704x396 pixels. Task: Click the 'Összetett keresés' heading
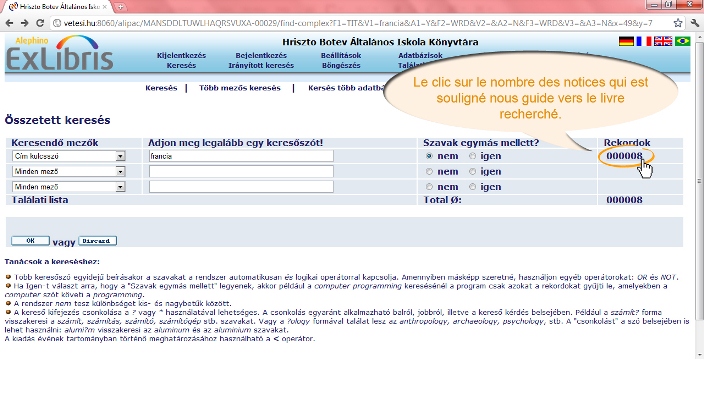[57, 120]
